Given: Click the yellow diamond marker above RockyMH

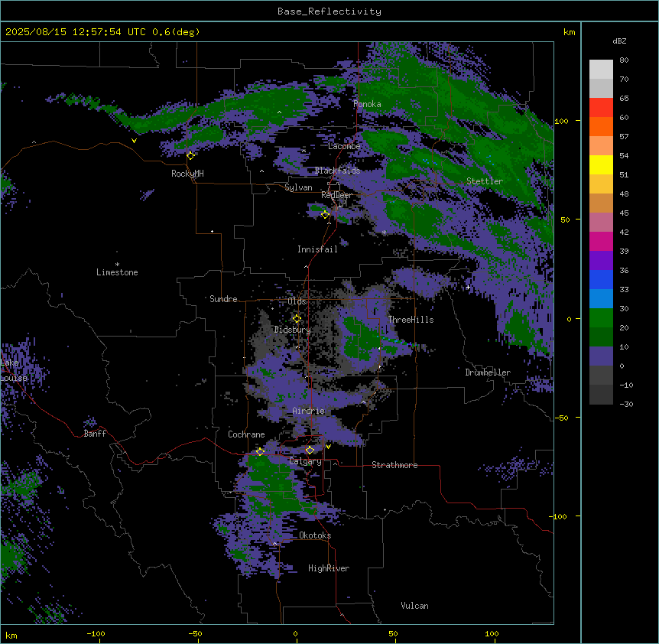Looking at the screenshot, I should (x=190, y=155).
